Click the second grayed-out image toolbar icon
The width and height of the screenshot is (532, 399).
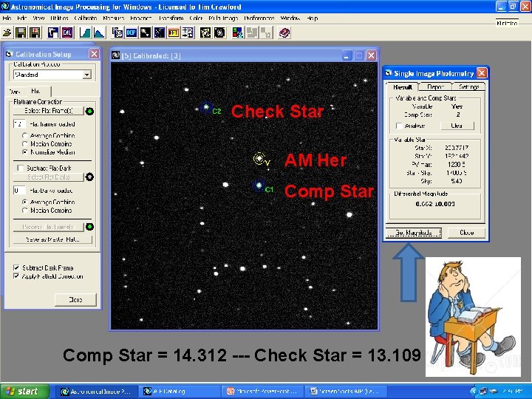[266, 33]
